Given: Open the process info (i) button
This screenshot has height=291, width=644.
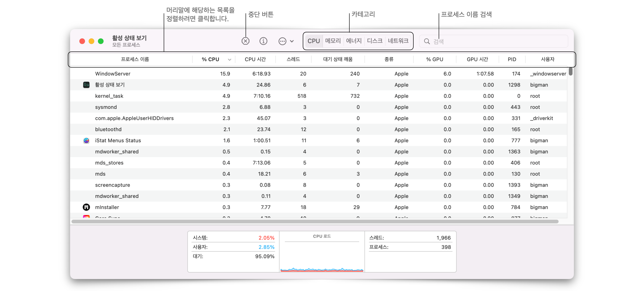Looking at the screenshot, I should coord(263,41).
